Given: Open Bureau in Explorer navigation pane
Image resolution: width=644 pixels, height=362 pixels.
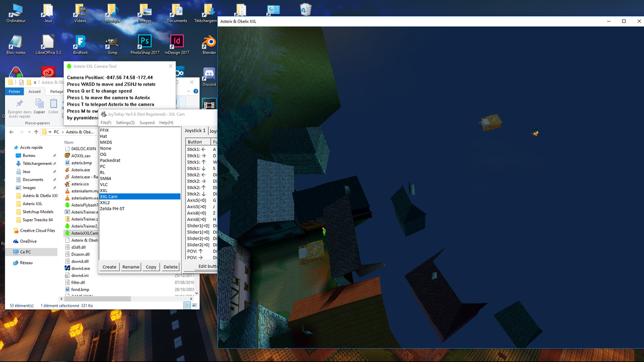Looking at the screenshot, I should click(x=29, y=155).
